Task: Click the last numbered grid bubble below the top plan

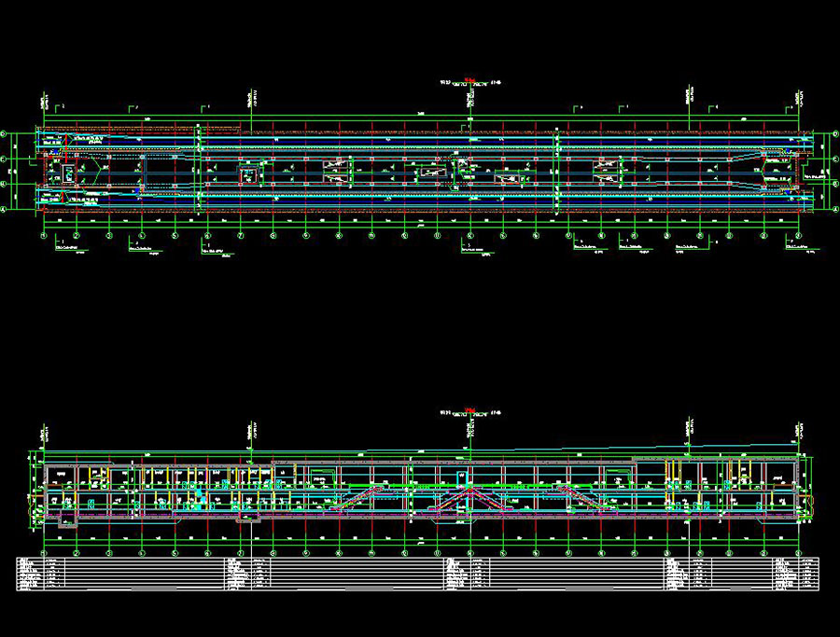Action: [x=797, y=237]
